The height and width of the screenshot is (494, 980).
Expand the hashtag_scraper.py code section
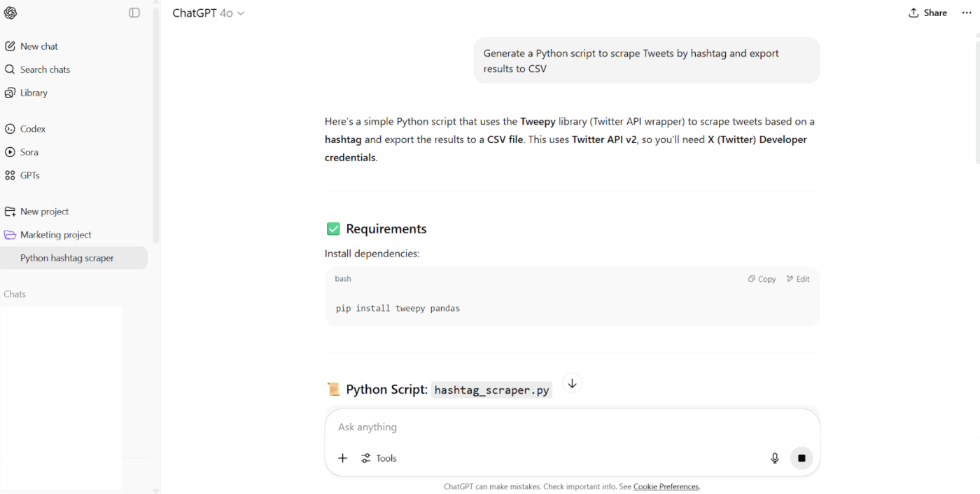[572, 383]
